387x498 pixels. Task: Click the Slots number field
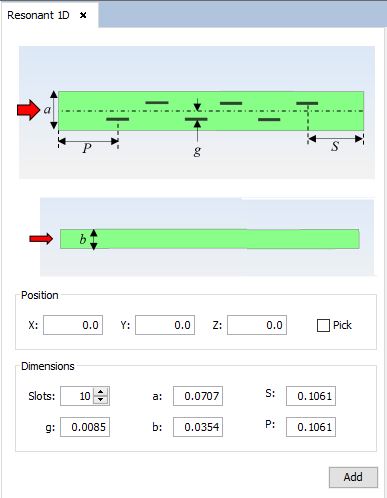[x=77, y=396]
